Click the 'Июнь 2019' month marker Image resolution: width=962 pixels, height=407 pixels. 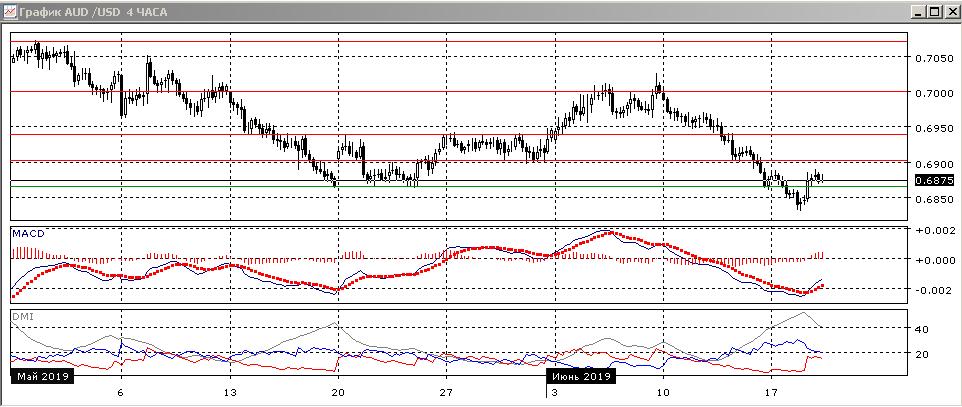(x=582, y=377)
